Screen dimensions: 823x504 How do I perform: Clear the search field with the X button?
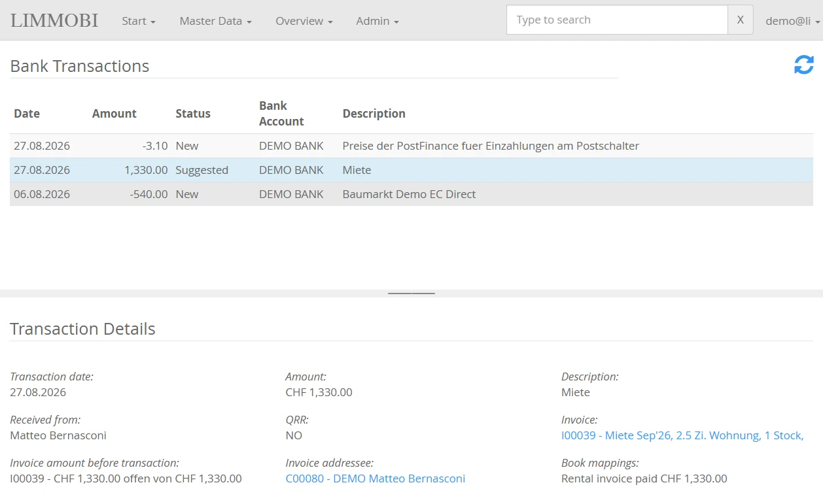pos(740,20)
